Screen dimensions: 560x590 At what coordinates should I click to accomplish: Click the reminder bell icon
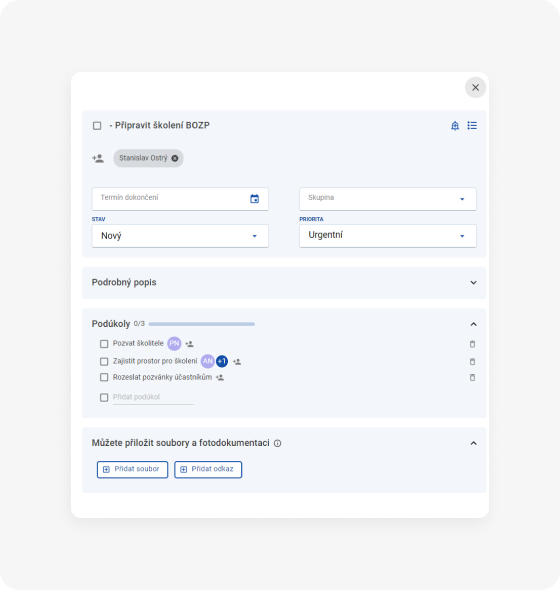click(455, 126)
